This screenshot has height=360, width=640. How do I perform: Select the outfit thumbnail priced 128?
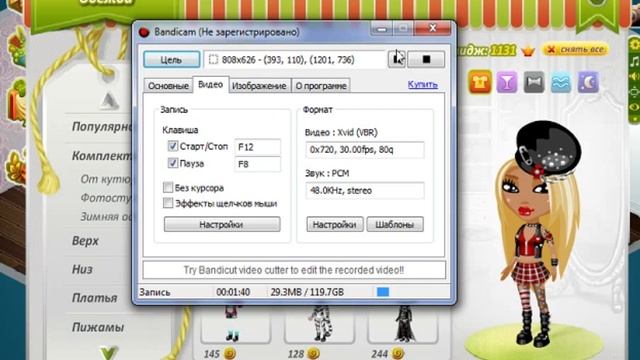[x=319, y=324]
